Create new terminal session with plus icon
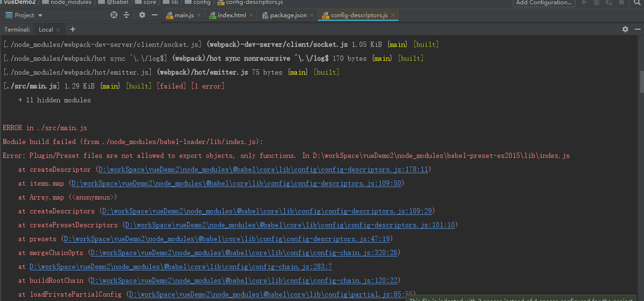 pyautogui.click(x=73, y=29)
